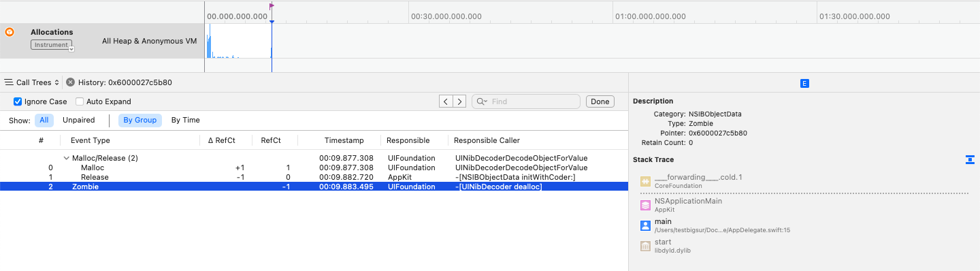Click the blue E extended detail icon
The width and height of the screenshot is (980, 271).
804,84
